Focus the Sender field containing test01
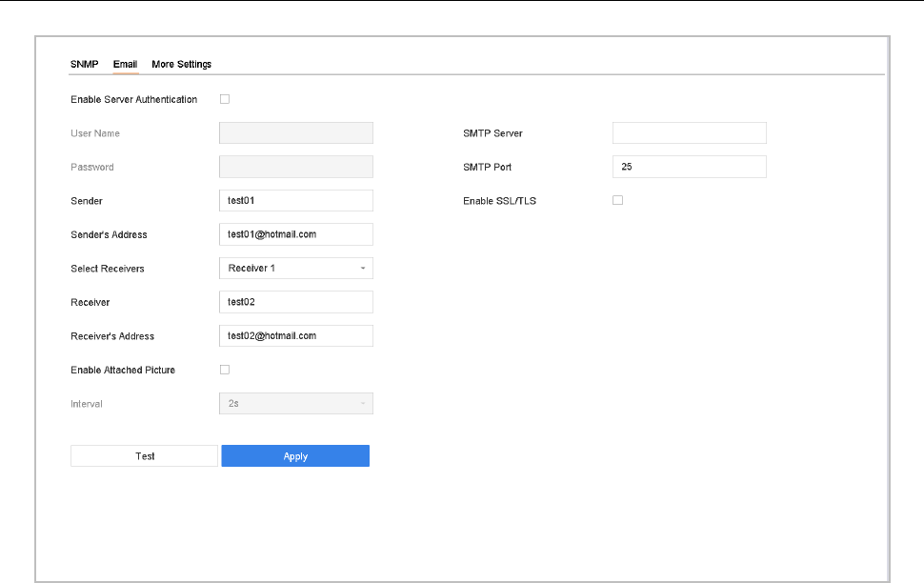 coord(295,201)
